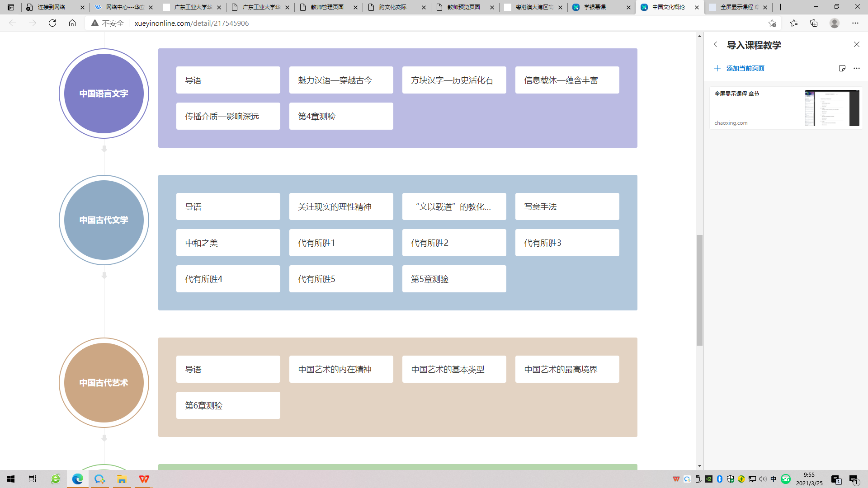
Task: Open lesson 魅力汉语—穿越古今
Action: (341, 80)
